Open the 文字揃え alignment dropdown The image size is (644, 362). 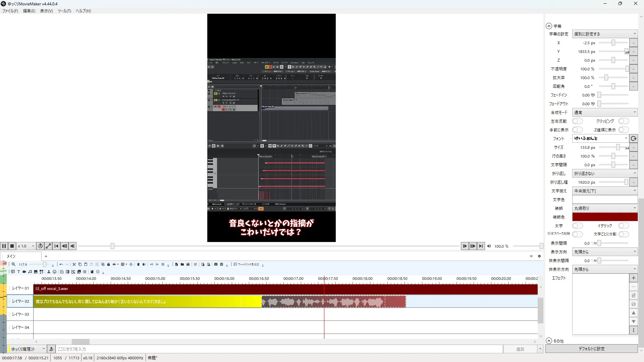pyautogui.click(x=604, y=191)
